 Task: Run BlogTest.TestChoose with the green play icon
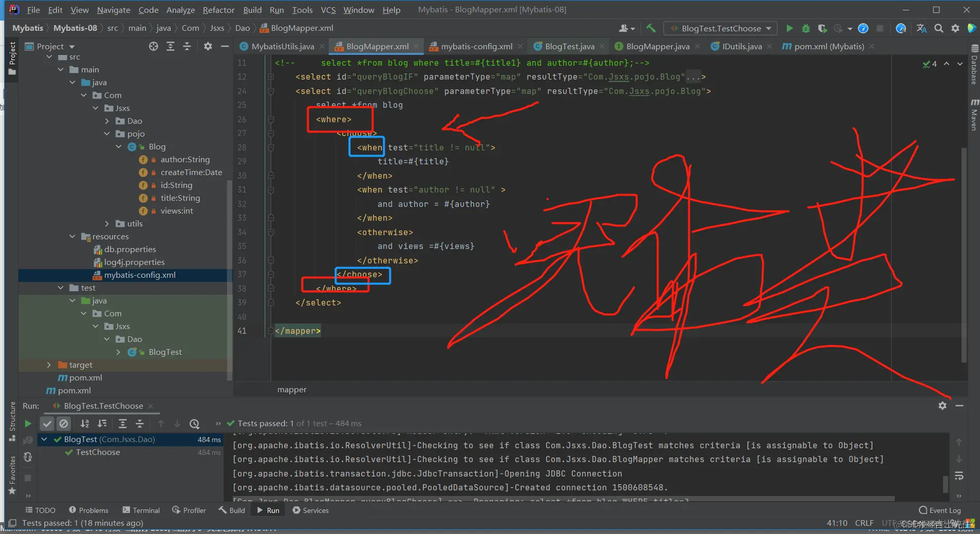(789, 28)
